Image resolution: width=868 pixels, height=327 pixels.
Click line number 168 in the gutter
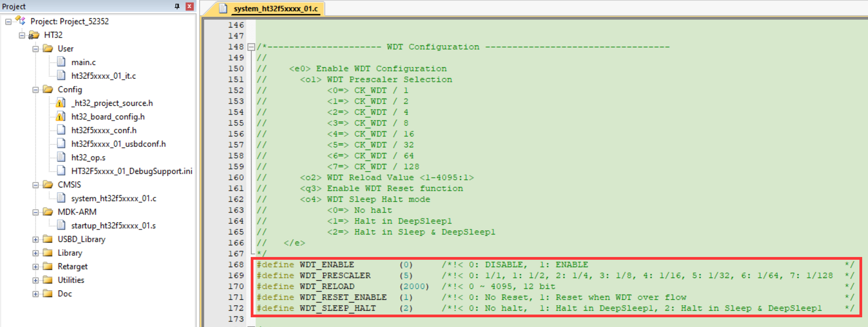[x=236, y=265]
